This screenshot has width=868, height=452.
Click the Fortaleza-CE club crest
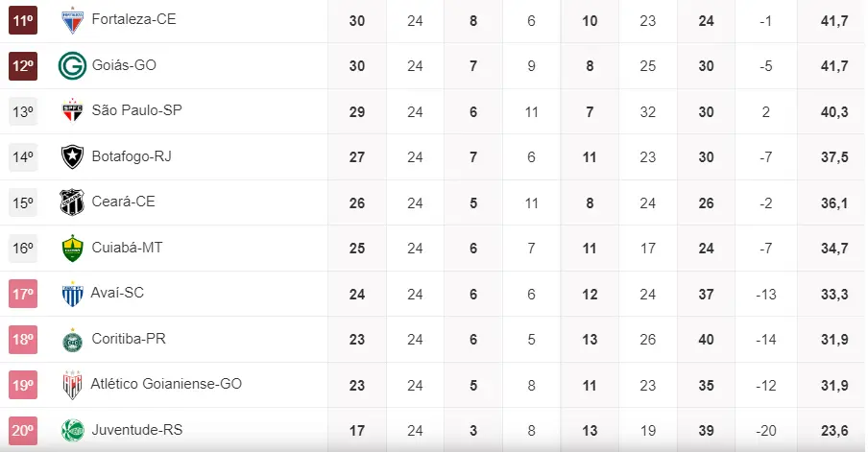(72, 19)
